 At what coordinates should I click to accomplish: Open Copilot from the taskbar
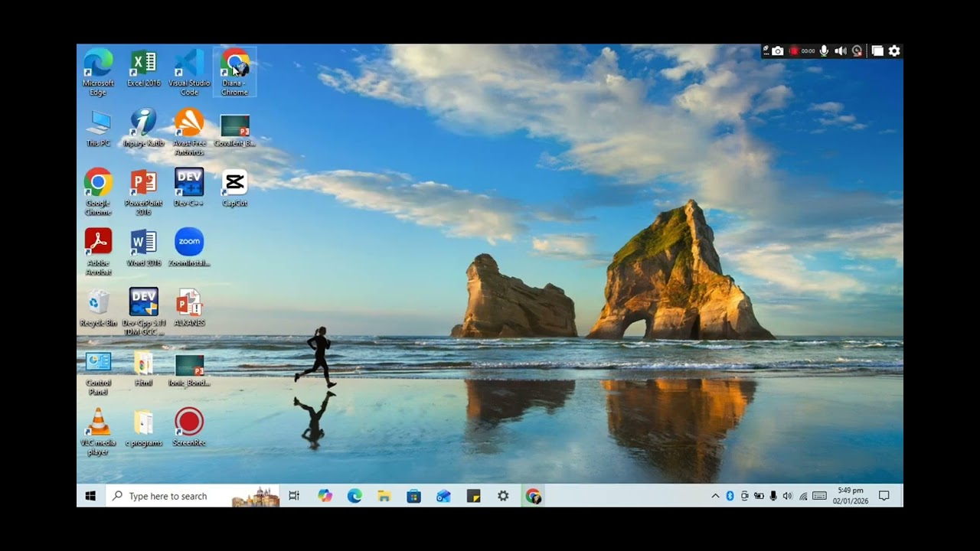325,496
